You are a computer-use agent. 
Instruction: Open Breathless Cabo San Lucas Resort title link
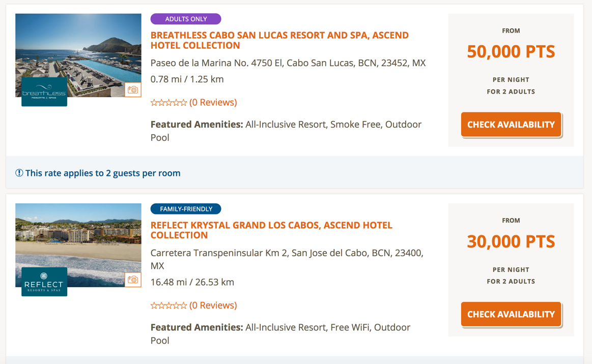click(x=279, y=40)
